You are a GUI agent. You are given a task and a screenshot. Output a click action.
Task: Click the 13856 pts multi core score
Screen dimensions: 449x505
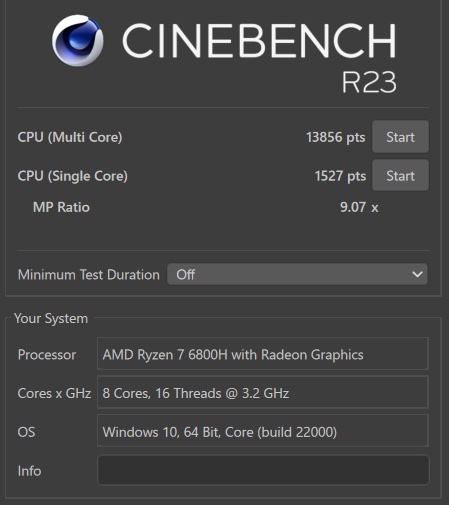[x=336, y=137]
